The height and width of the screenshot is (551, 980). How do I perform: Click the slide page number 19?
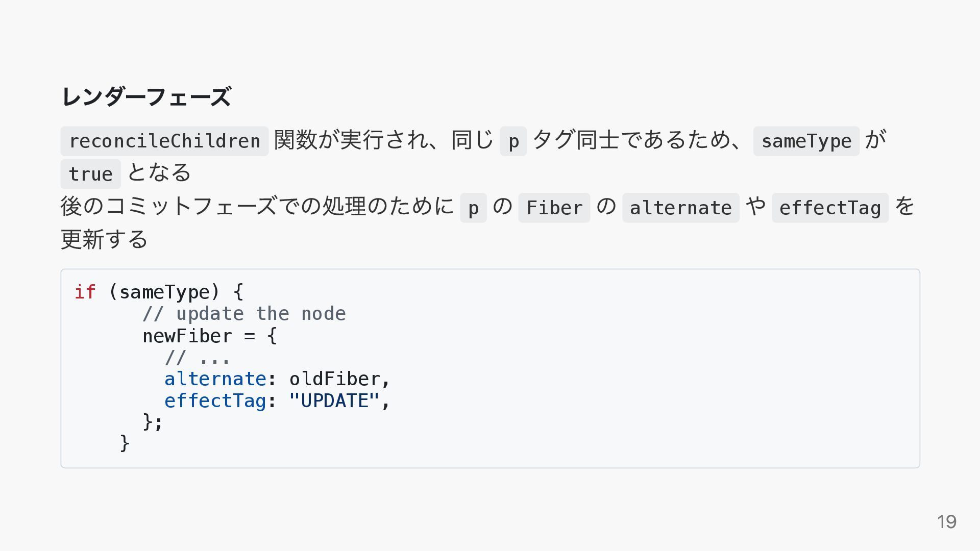click(x=947, y=522)
